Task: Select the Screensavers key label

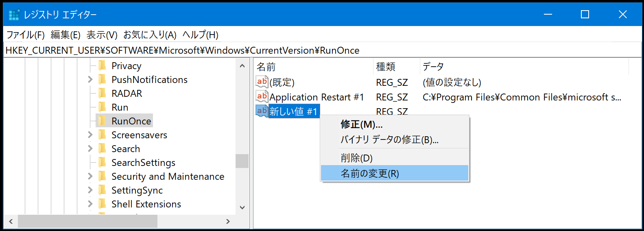Action: 140,135
